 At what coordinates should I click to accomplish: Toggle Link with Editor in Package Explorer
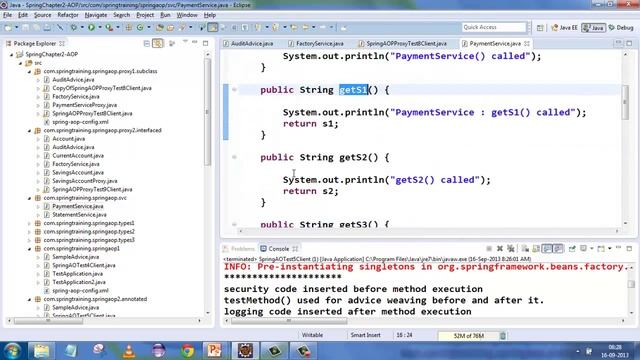tap(158, 43)
